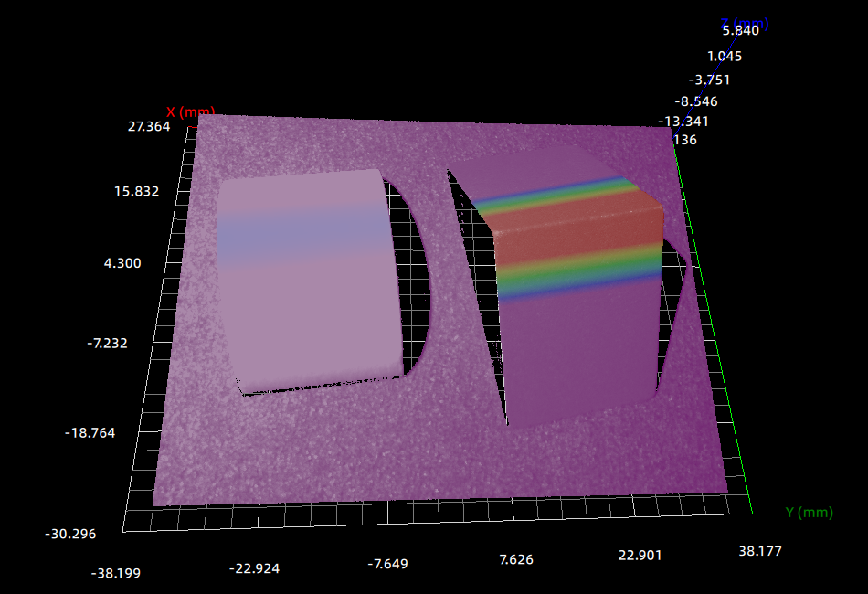Click the -7.649 Y-axis tick label

(393, 564)
